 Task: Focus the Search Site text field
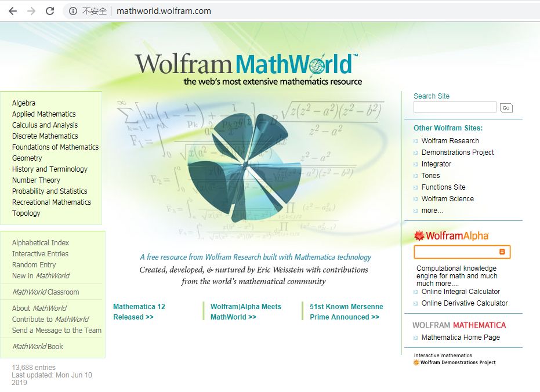(x=455, y=107)
